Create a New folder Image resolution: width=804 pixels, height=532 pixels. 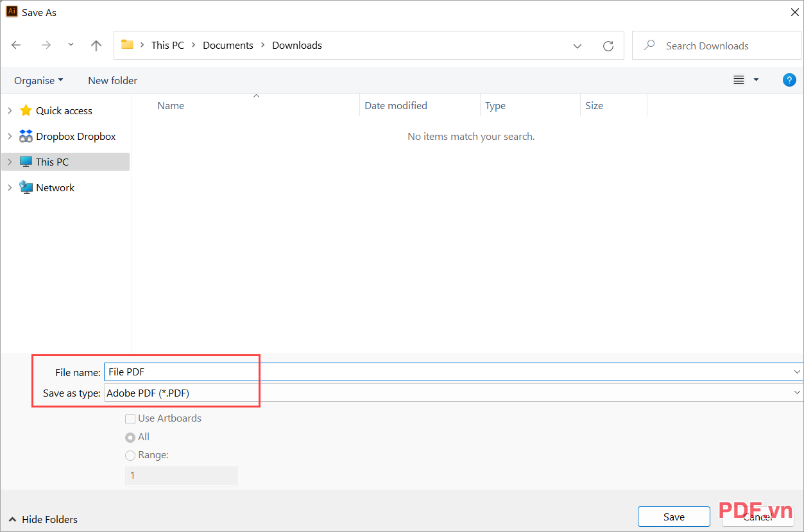click(112, 80)
